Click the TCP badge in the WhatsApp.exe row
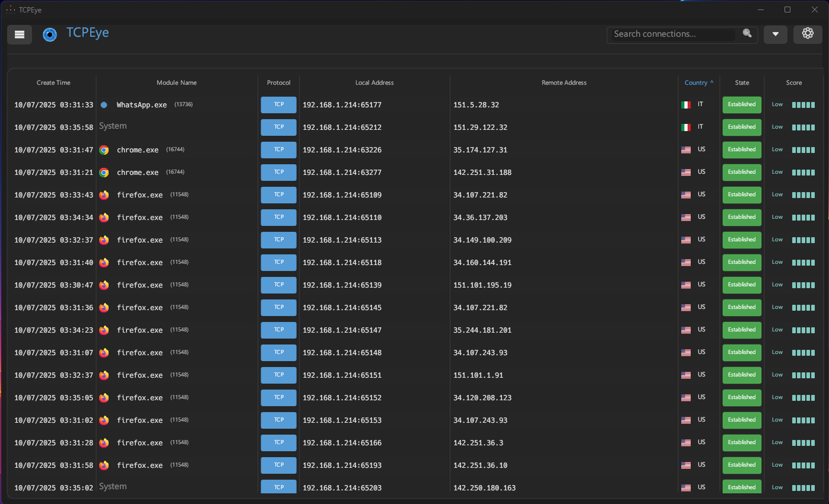 coord(278,105)
